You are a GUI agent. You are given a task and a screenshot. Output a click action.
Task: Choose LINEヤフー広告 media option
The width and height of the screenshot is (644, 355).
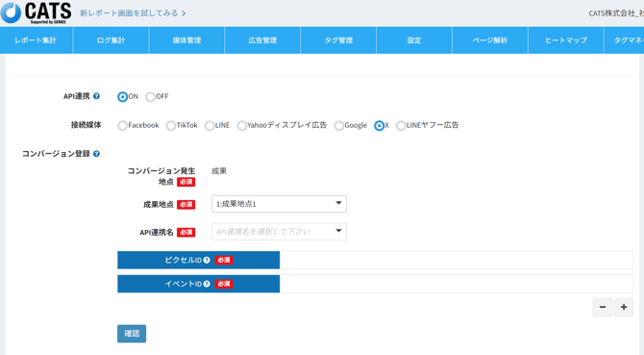tap(401, 125)
